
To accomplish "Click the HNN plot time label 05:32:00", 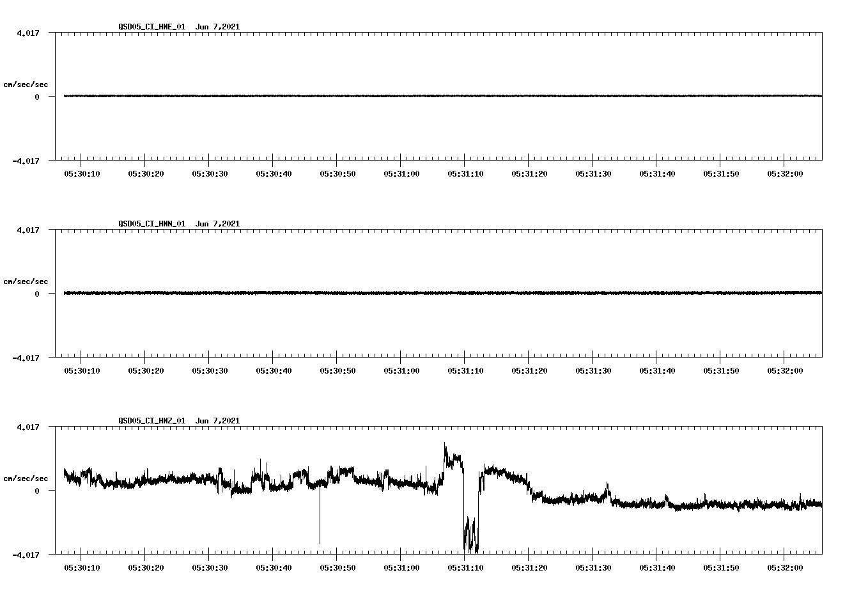I will [x=785, y=371].
